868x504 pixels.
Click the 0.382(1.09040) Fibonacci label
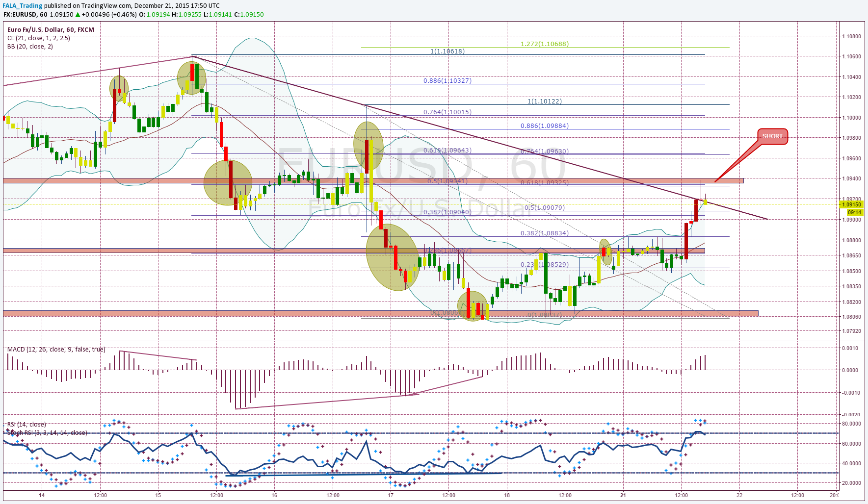447,212
